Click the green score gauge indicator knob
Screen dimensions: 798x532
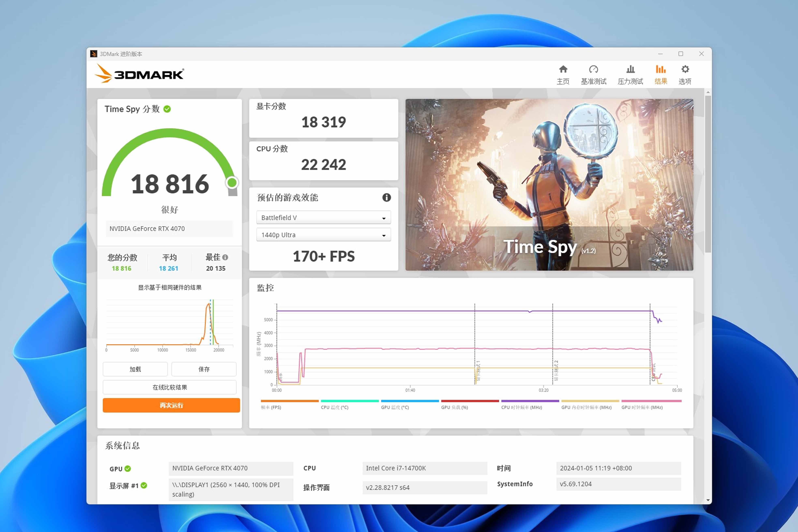click(232, 182)
